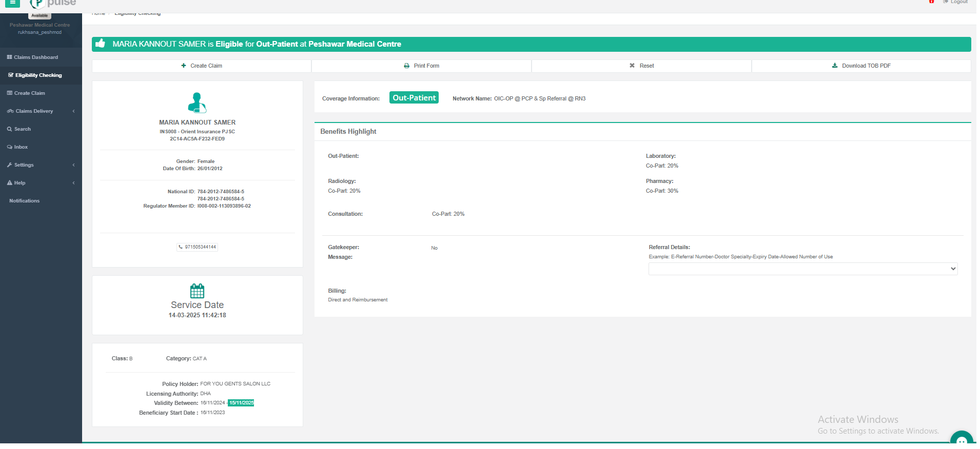Go to Search in the sidebar
The height and width of the screenshot is (449, 980).
pyautogui.click(x=23, y=129)
